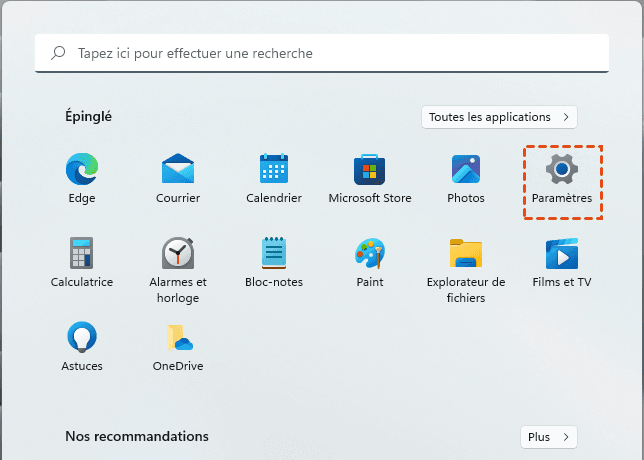Open the Calculatrice app
Image resolution: width=644 pixels, height=460 pixels.
[82, 254]
